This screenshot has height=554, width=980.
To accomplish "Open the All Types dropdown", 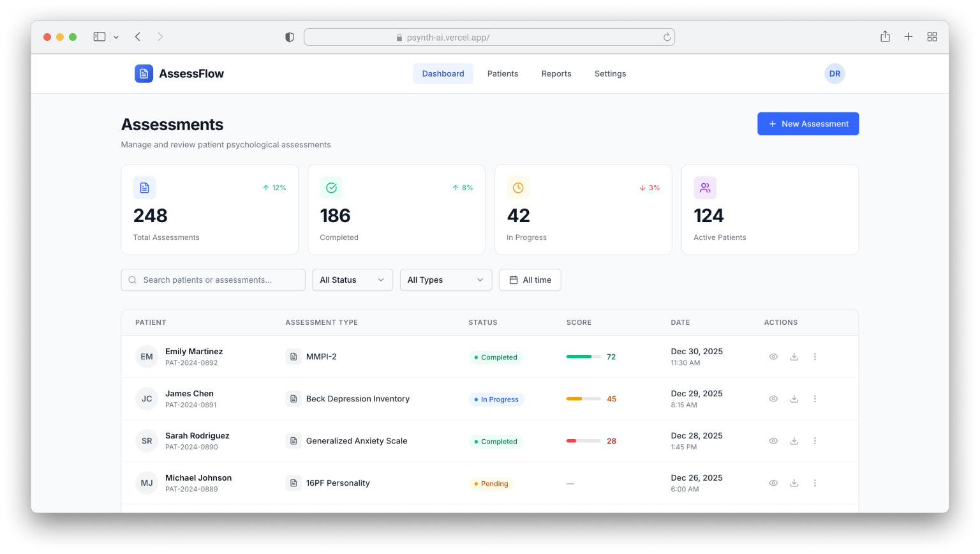I will click(445, 280).
